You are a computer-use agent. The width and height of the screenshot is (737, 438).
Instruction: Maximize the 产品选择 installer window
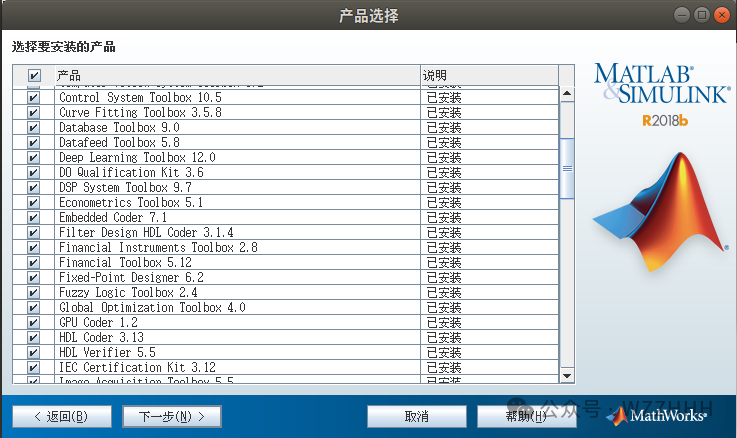pyautogui.click(x=702, y=15)
